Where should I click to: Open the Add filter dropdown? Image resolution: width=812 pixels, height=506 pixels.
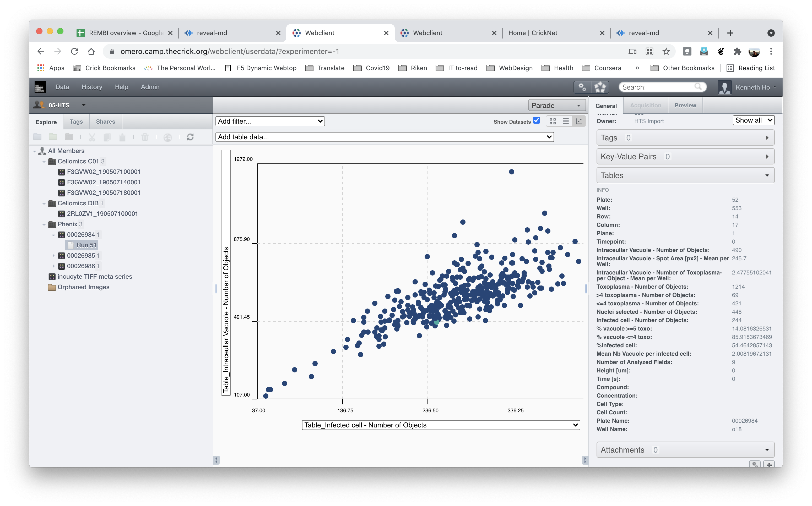tap(270, 121)
